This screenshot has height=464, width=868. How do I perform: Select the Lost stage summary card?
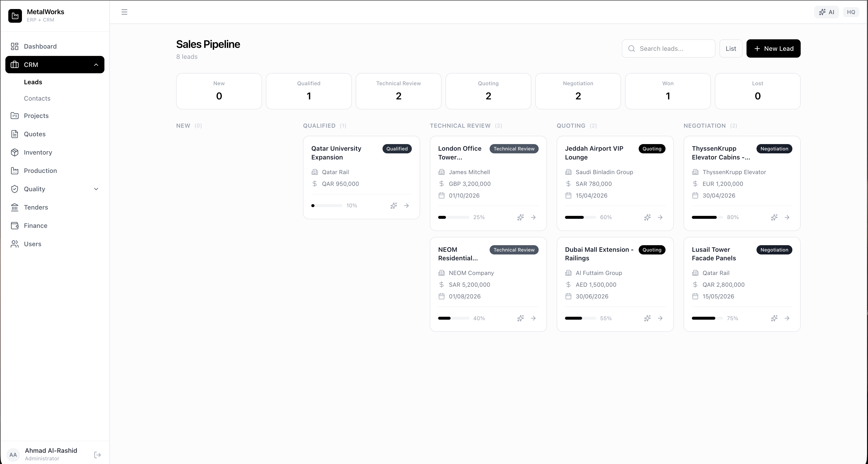[757, 91]
